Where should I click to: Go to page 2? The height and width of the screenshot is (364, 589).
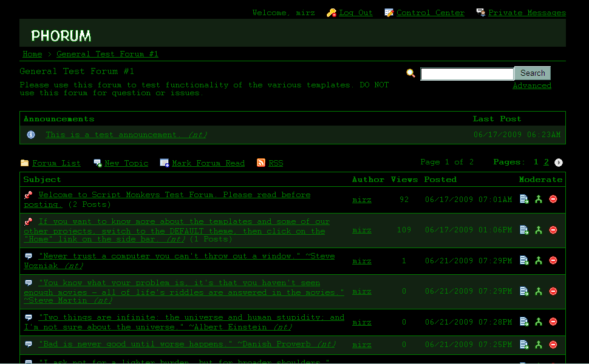click(x=546, y=162)
